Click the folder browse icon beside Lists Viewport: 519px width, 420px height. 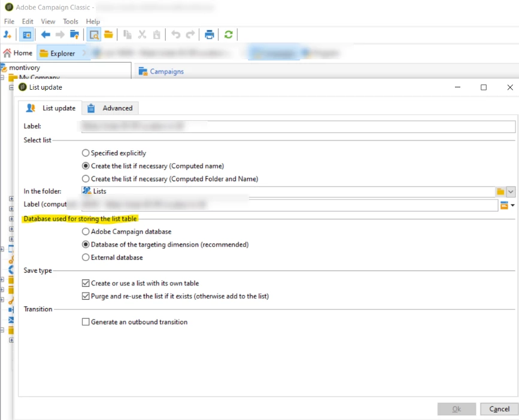coord(500,191)
